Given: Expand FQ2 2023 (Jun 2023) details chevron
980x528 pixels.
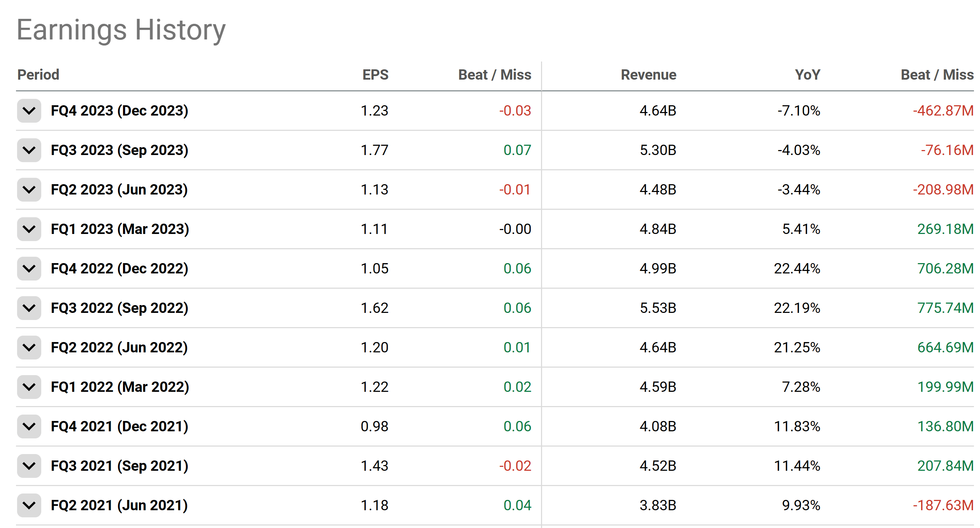Looking at the screenshot, I should (29, 190).
